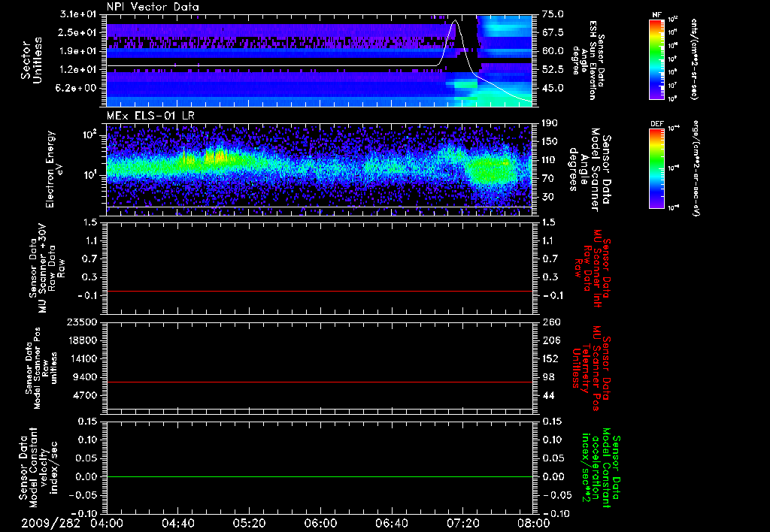Click the red "MU Scanner Pos Telemetry" title
The image size is (770, 532).
point(591,368)
